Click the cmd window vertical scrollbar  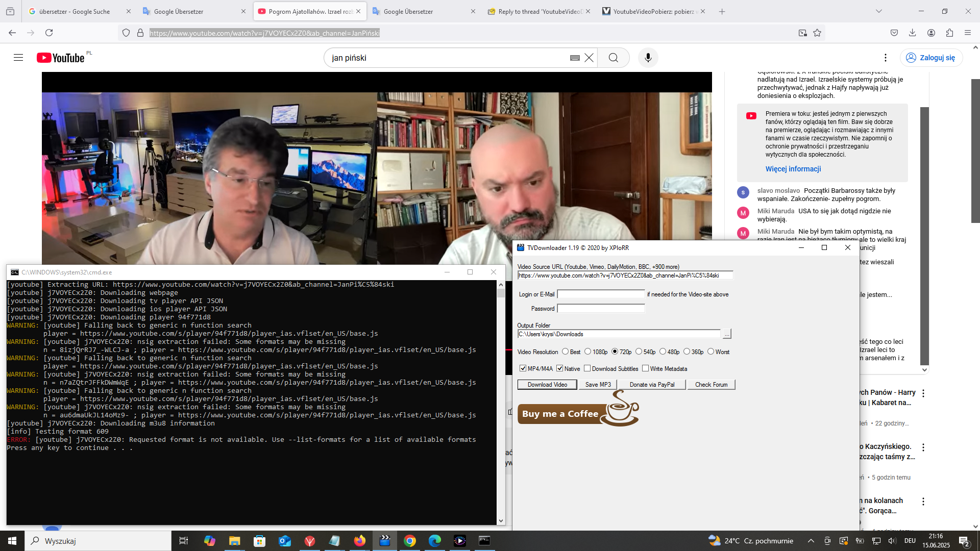click(x=501, y=403)
